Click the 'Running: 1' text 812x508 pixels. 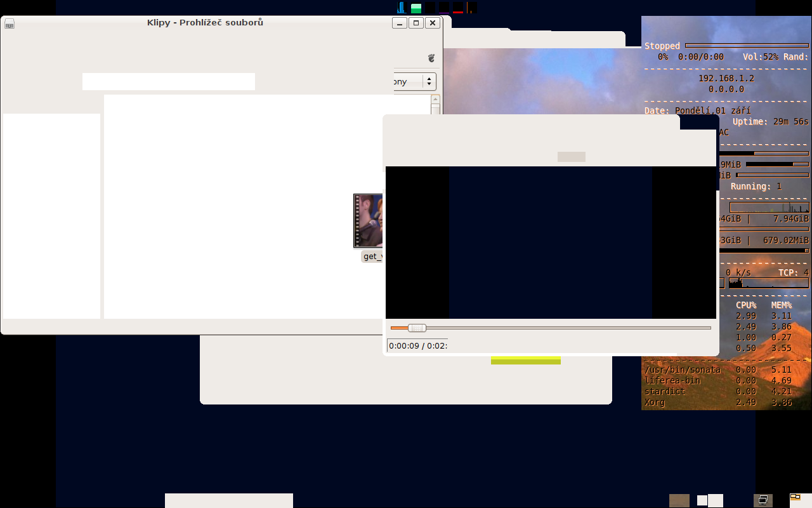[756, 186]
